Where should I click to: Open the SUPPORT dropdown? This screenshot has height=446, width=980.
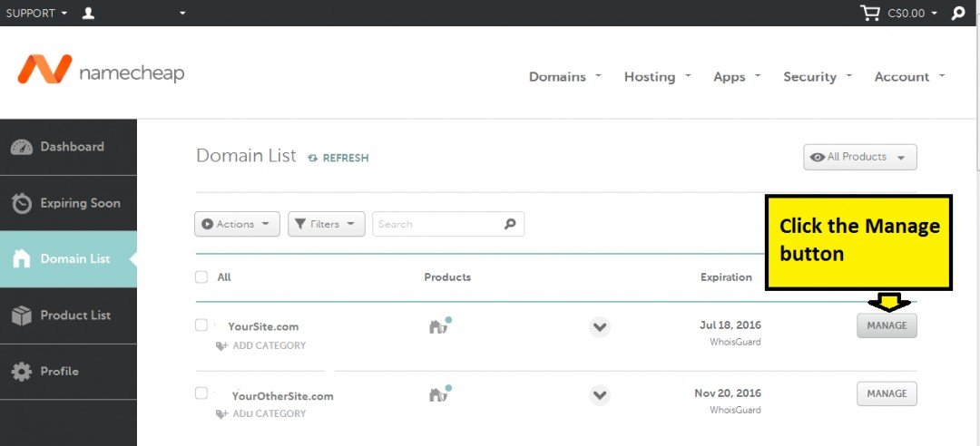pos(36,13)
